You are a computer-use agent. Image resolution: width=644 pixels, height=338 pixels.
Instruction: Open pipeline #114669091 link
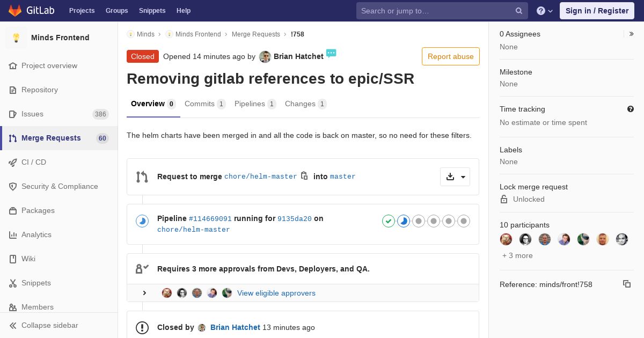210,219
